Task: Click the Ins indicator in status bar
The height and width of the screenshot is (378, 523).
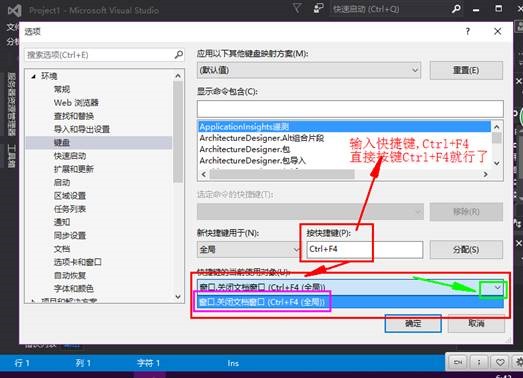Action: pos(233,363)
